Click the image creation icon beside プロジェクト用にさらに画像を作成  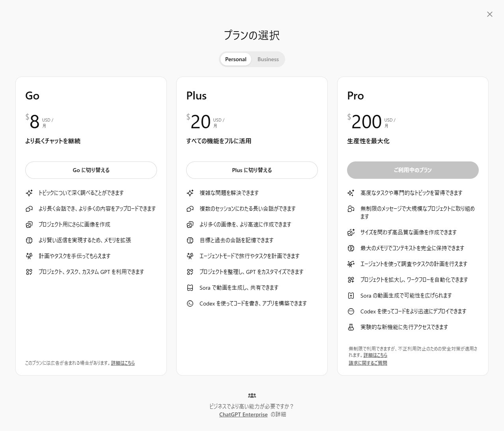[29, 225]
